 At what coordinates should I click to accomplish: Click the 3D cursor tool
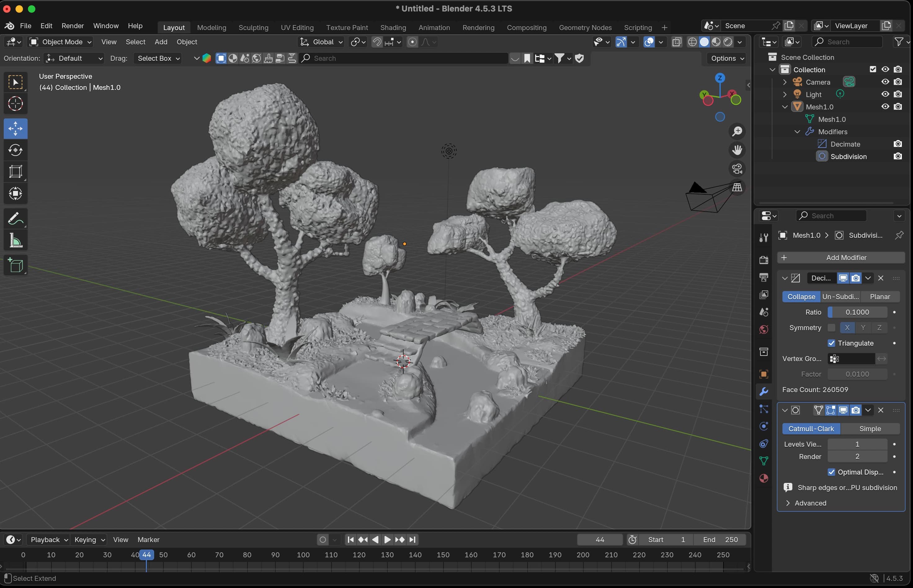pyautogui.click(x=15, y=104)
